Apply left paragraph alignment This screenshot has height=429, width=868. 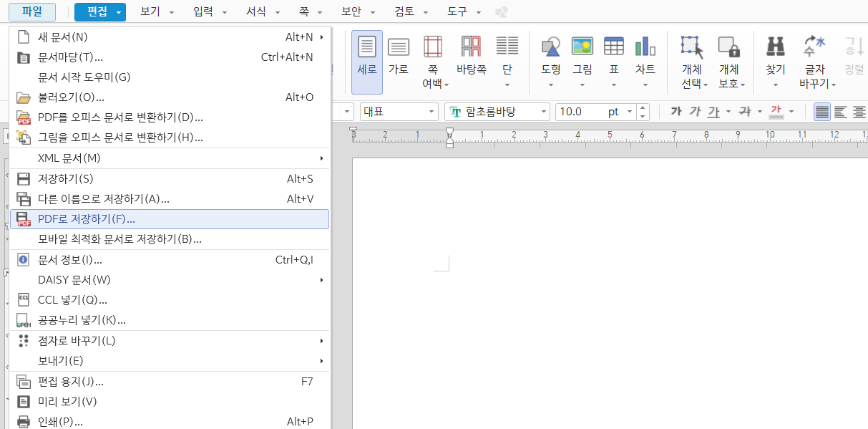[841, 112]
